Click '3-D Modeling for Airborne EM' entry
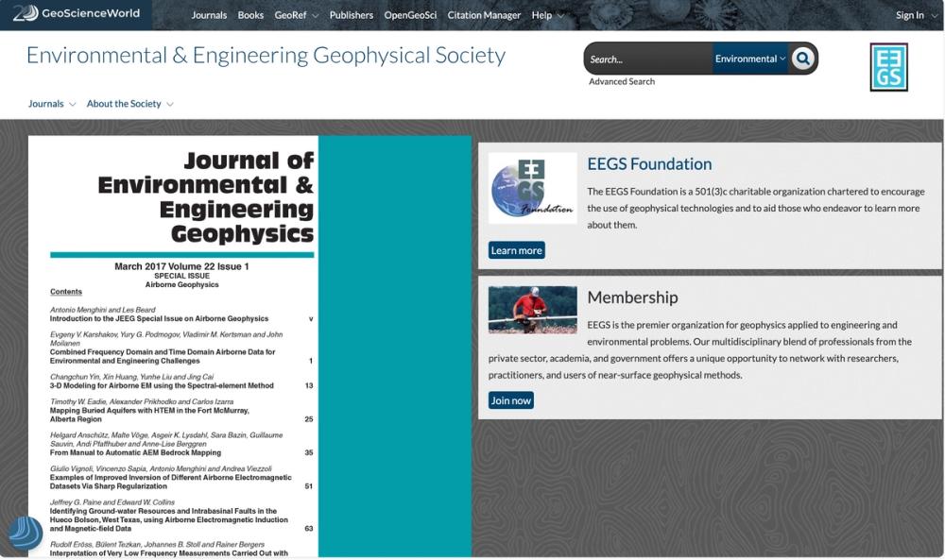 162,385
